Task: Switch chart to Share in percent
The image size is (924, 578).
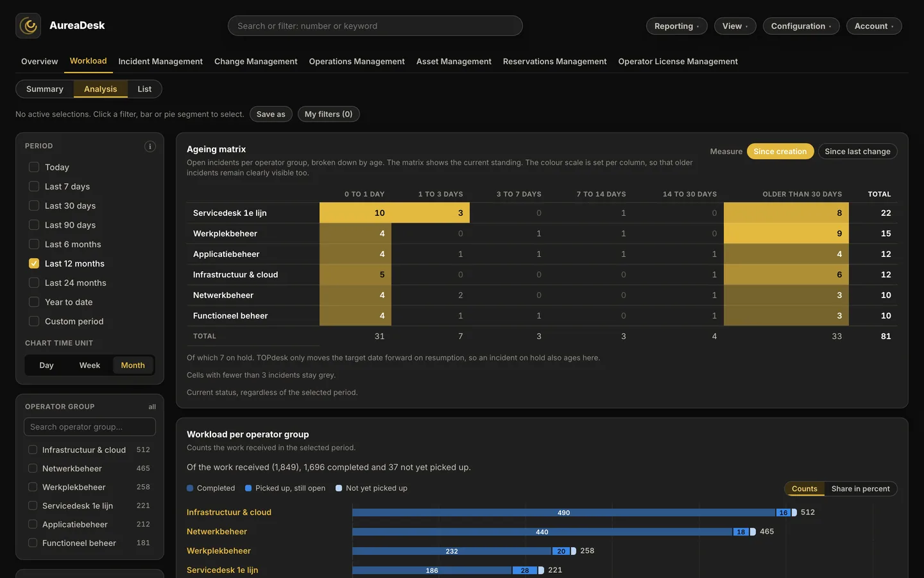Action: tap(860, 489)
